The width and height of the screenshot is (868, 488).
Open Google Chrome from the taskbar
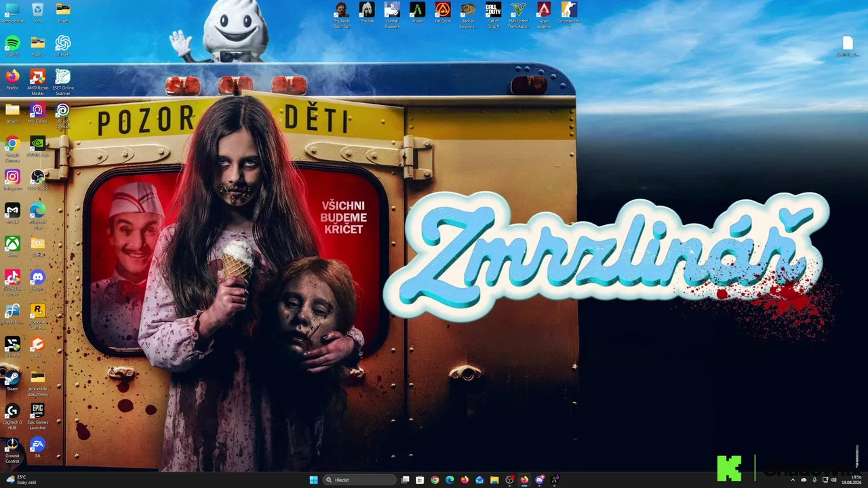pyautogui.click(x=435, y=480)
